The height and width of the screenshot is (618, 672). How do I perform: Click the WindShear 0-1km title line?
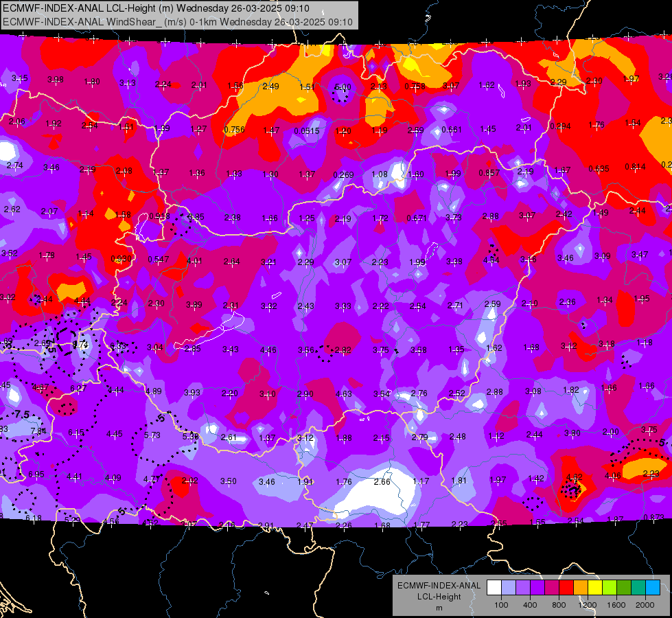click(177, 22)
